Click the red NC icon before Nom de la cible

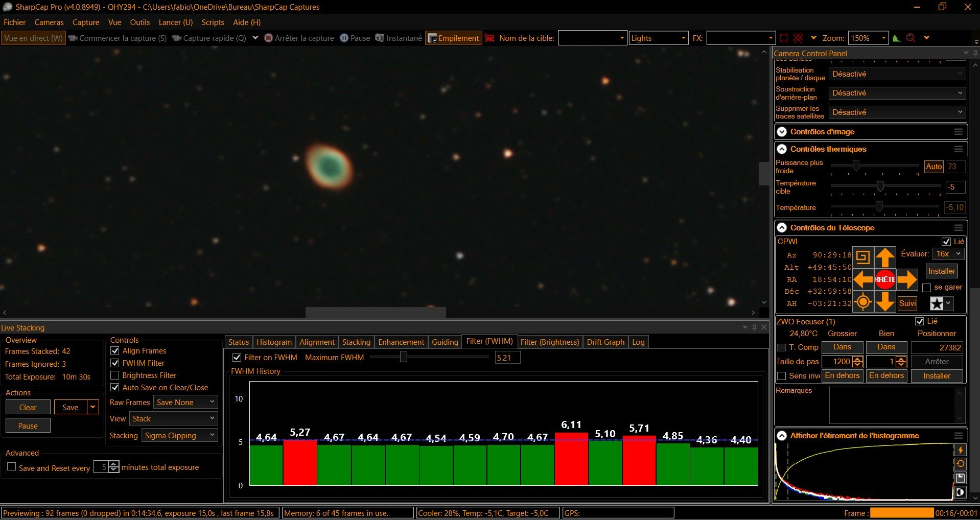(x=489, y=38)
